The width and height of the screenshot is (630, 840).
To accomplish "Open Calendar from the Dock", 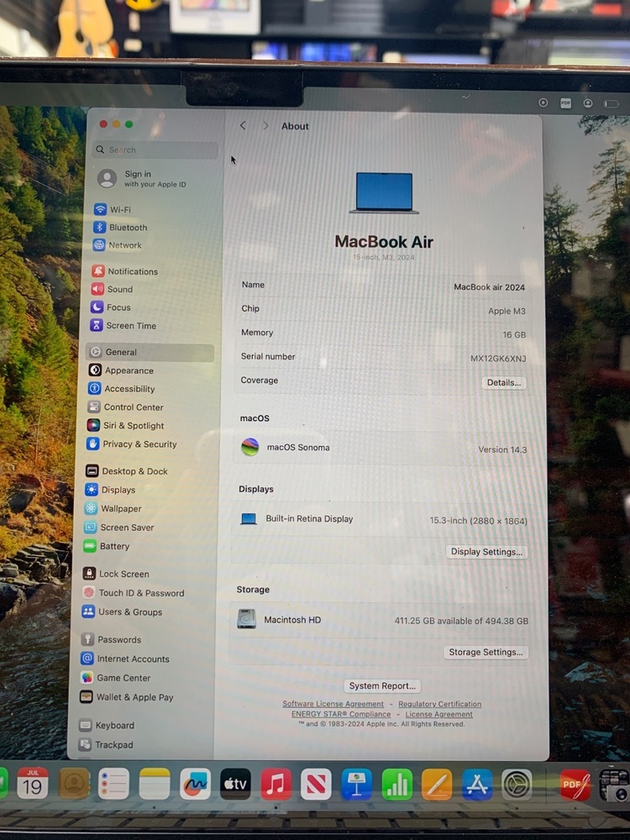I will coord(33,783).
